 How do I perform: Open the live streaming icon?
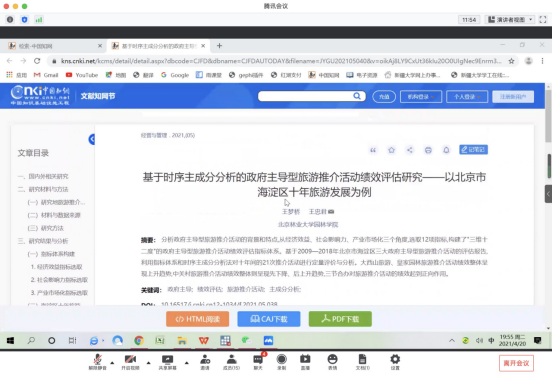pyautogui.click(x=305, y=362)
